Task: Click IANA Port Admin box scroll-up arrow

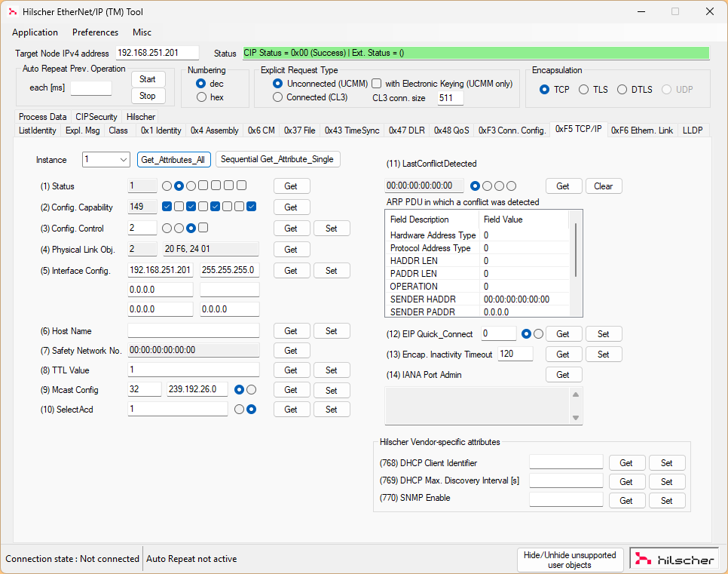Action: coord(576,394)
